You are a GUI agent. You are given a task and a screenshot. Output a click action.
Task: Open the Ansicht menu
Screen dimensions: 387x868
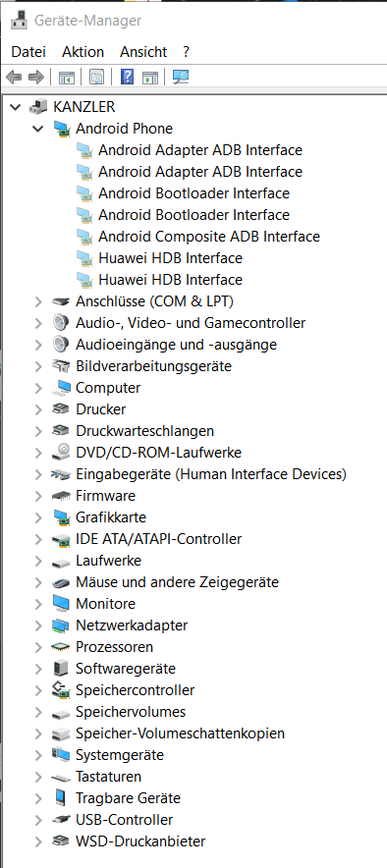point(143,52)
